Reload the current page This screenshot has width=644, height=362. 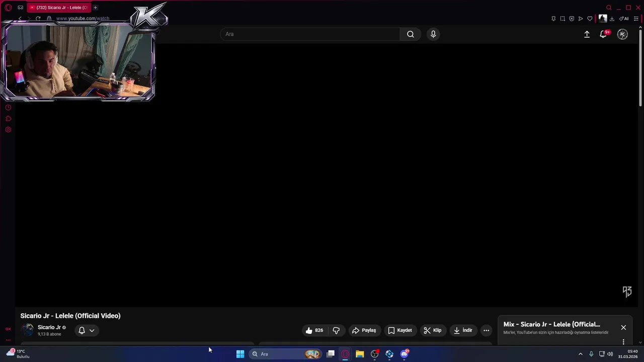(x=38, y=19)
